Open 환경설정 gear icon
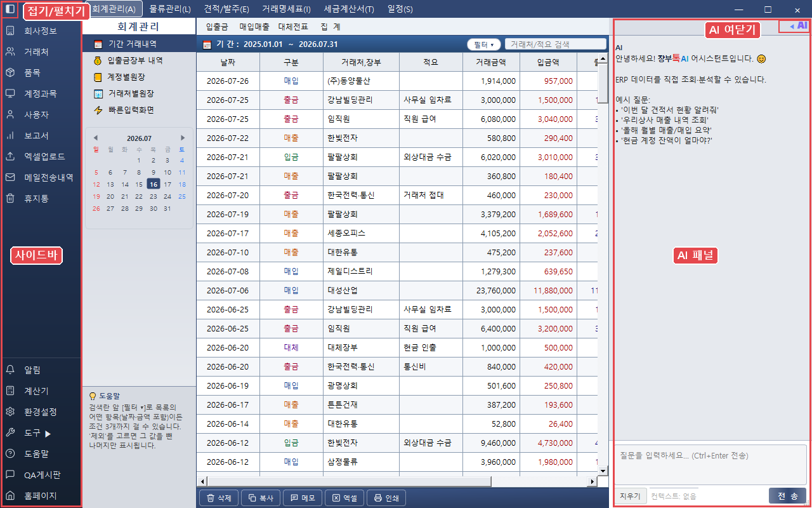Image resolution: width=812 pixels, height=508 pixels. pos(10,411)
